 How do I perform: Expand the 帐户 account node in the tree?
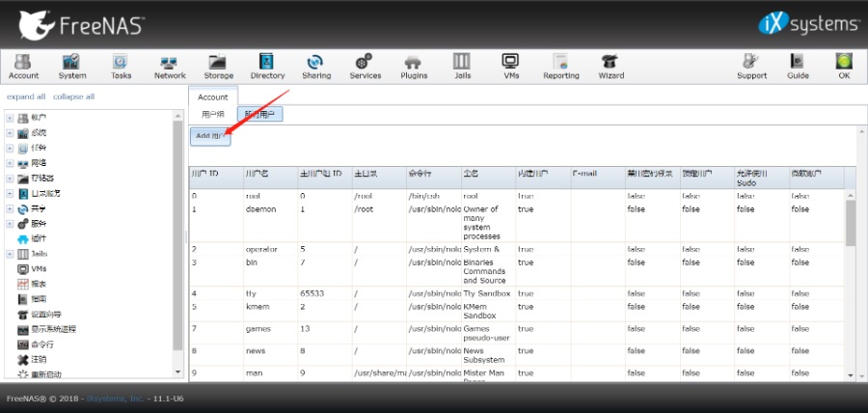(x=10, y=118)
